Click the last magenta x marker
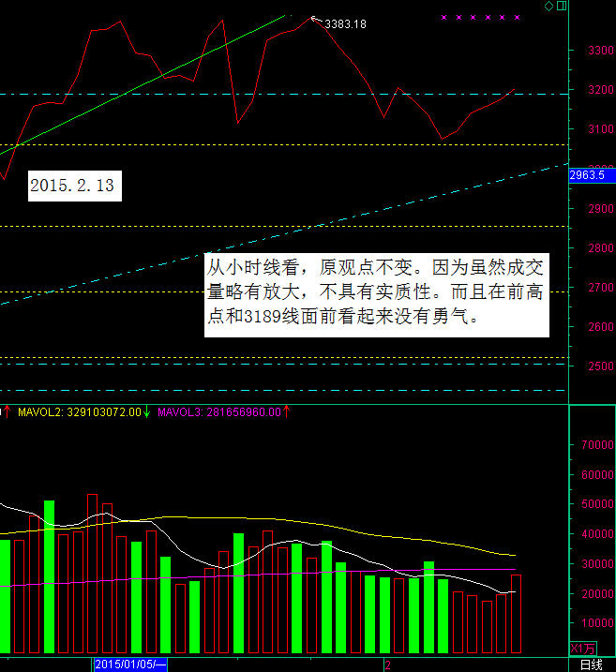The image size is (616, 672). pyautogui.click(x=516, y=18)
